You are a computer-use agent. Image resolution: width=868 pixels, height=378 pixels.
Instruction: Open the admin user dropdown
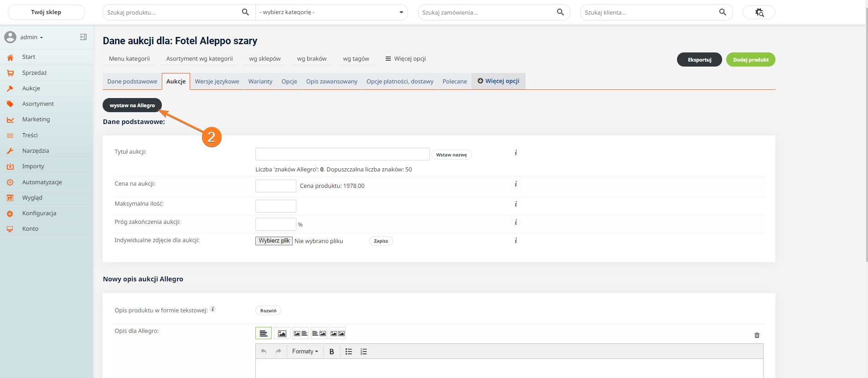click(x=31, y=37)
